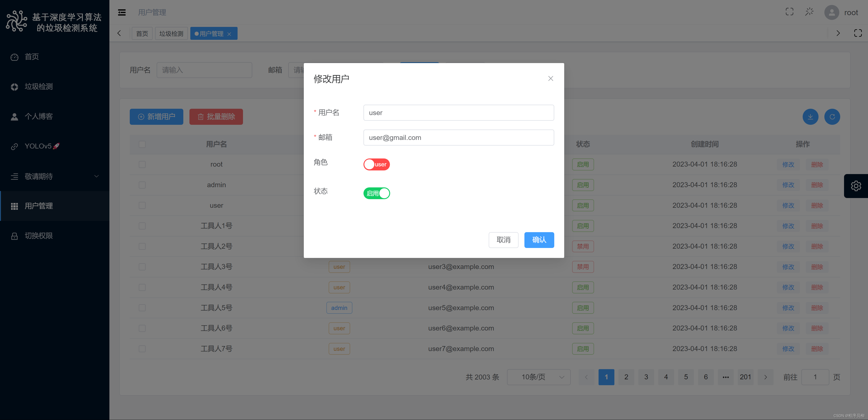Check the checkbox for the admin row
This screenshot has height=420, width=868.
point(142,185)
